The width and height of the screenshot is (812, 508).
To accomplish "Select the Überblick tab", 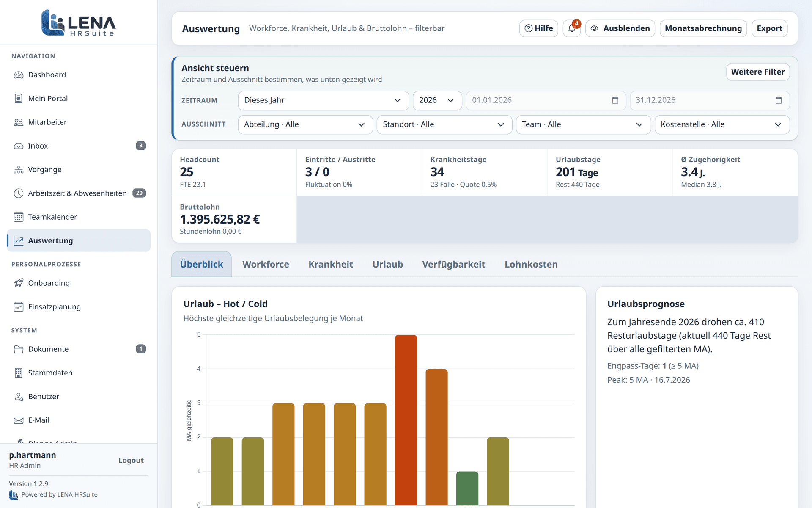I will pos(201,265).
